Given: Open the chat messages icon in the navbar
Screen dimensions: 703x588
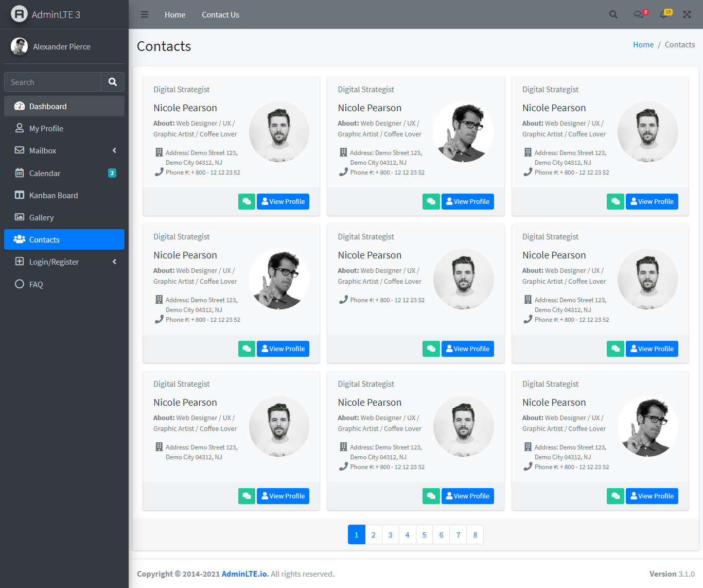Looking at the screenshot, I should coord(639,14).
